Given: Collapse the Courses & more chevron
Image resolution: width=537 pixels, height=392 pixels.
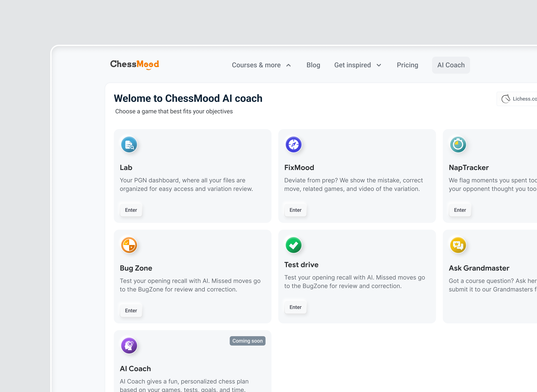Looking at the screenshot, I should (289, 65).
